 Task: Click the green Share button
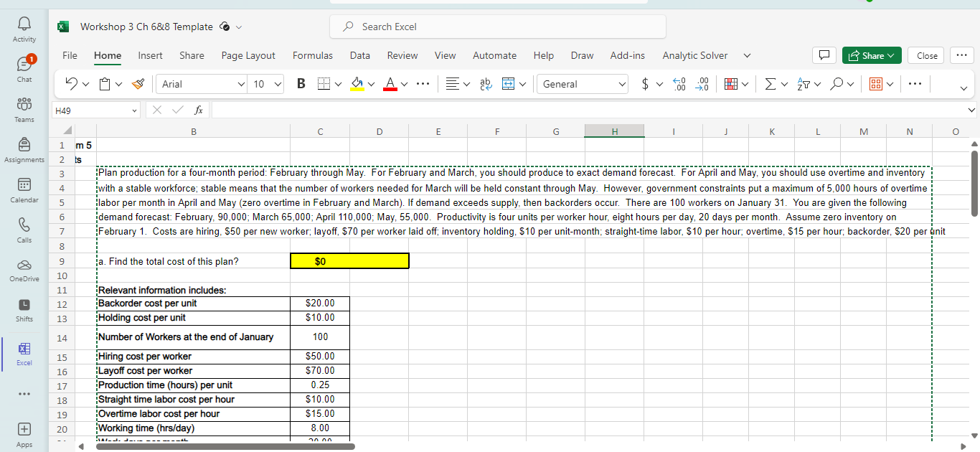[x=872, y=55]
